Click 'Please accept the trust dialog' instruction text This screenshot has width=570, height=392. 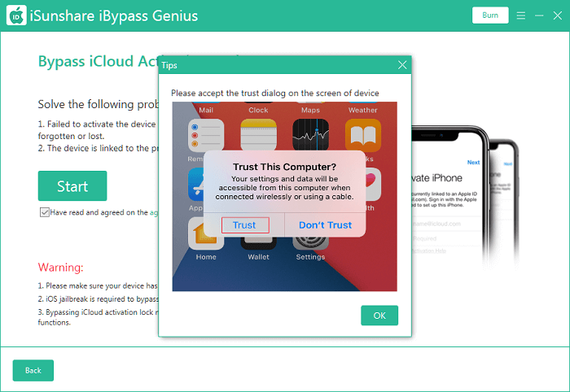coord(275,93)
